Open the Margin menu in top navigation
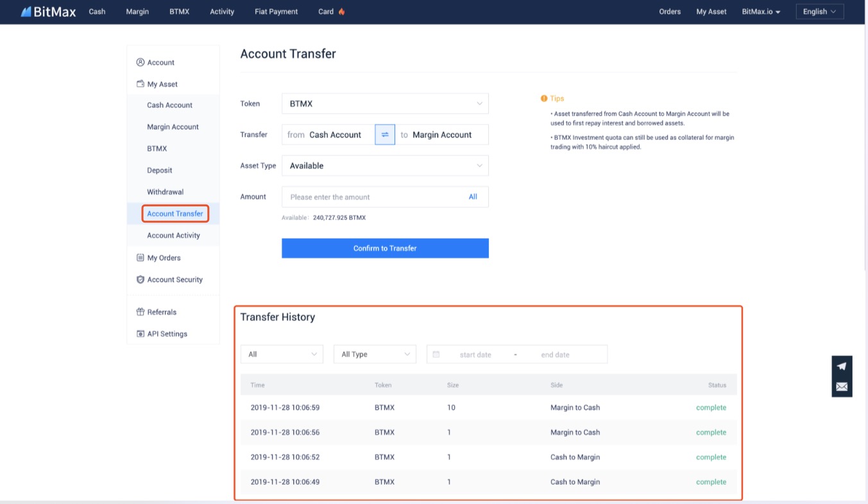 tap(137, 12)
